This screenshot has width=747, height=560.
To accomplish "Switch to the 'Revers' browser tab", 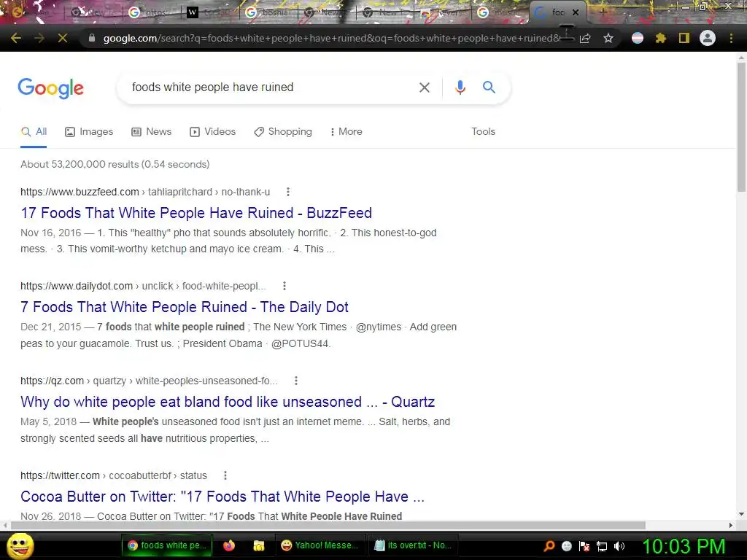I will [443, 13].
